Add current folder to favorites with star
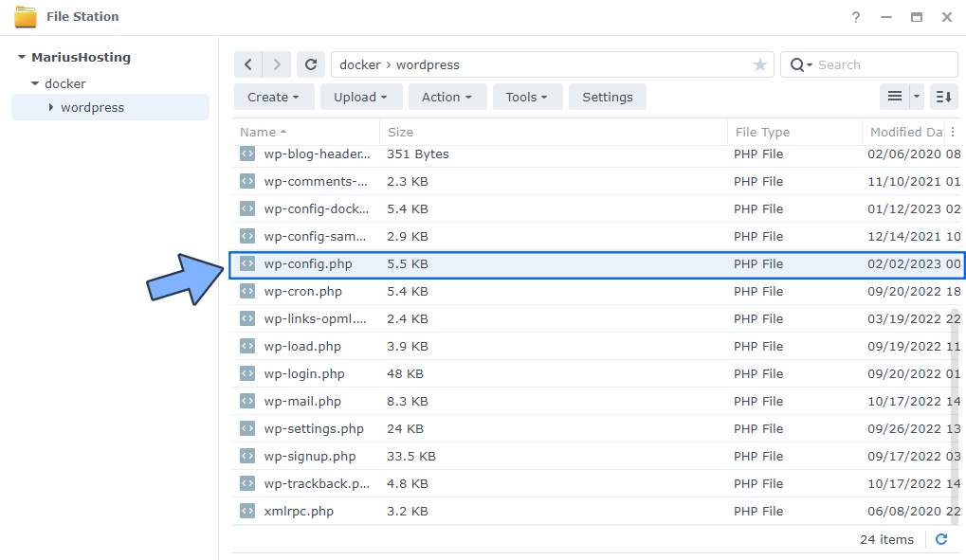Image resolution: width=966 pixels, height=560 pixels. [760, 64]
